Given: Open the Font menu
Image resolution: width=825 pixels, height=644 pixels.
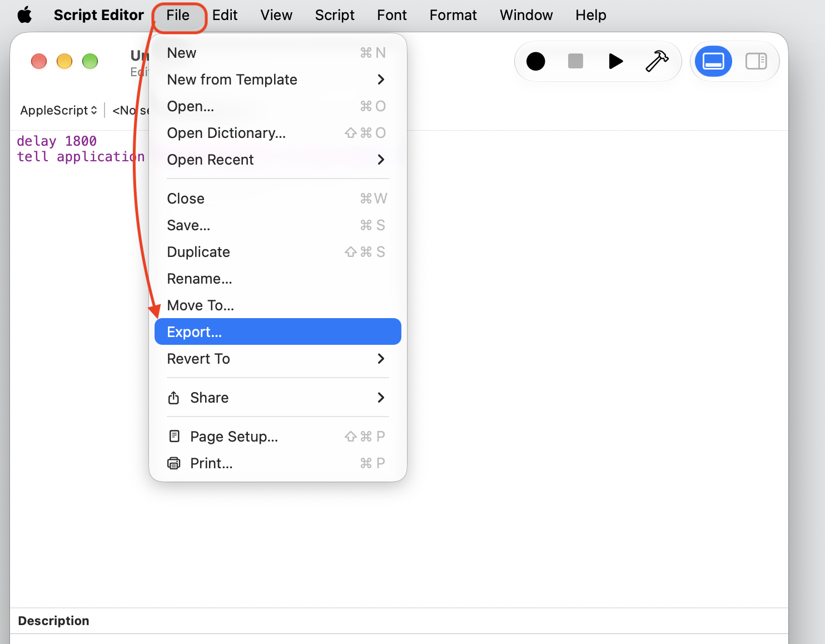Looking at the screenshot, I should [392, 15].
